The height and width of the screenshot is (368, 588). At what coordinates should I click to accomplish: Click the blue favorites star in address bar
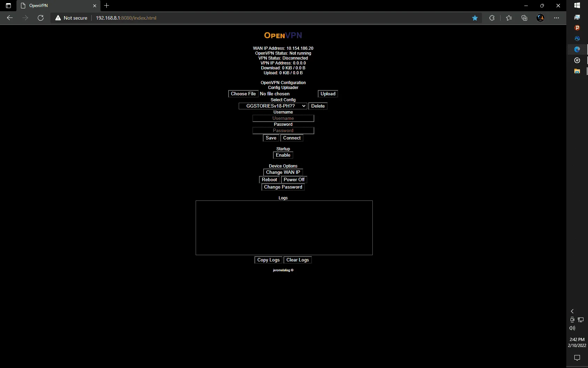click(475, 18)
